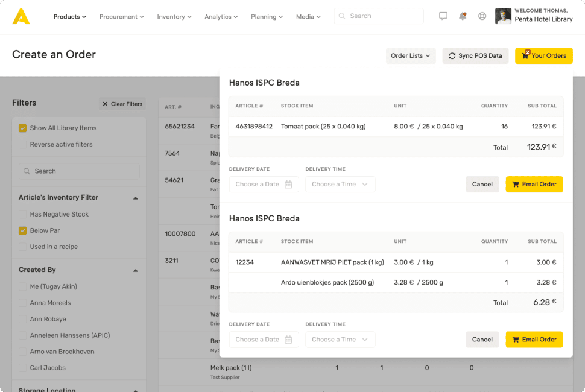Check Arno van Broekhoven filter

pos(22,352)
